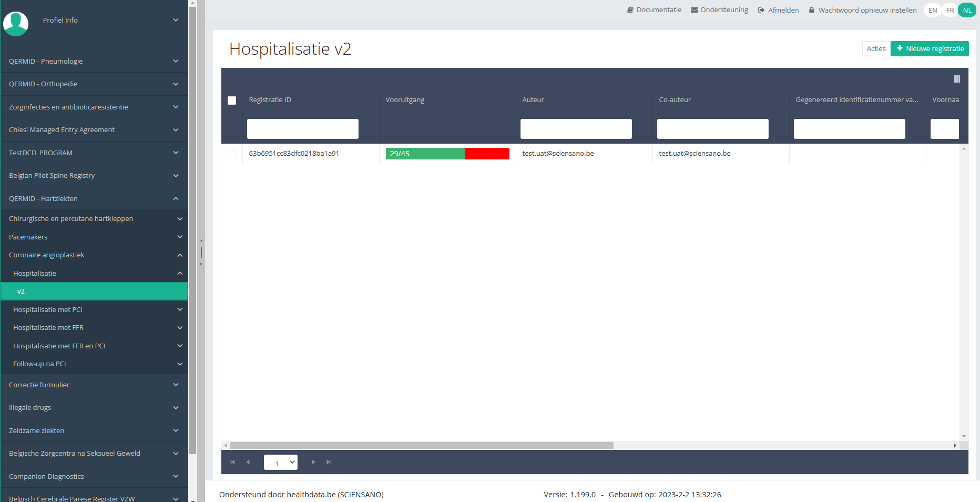Viewport: 980px width, 502px height.
Task: Click the Acties button
Action: coord(876,49)
